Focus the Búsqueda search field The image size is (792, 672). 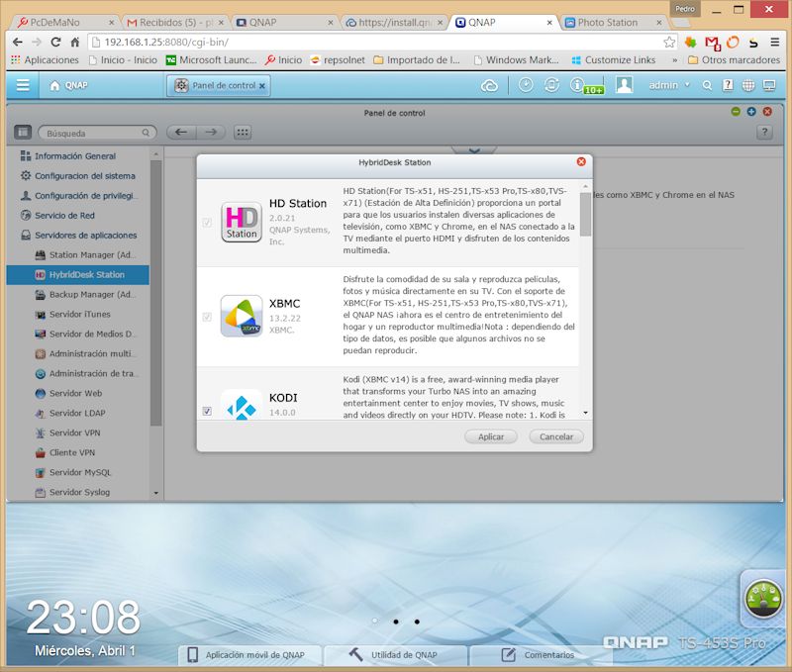coord(97,133)
